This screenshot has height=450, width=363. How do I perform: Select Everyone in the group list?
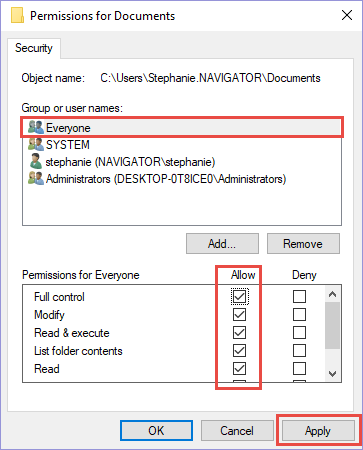click(182, 127)
